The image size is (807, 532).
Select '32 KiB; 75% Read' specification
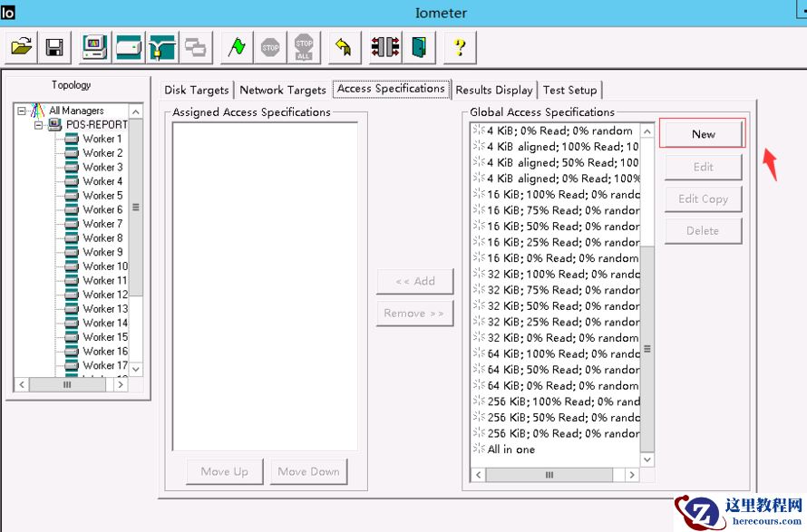555,290
